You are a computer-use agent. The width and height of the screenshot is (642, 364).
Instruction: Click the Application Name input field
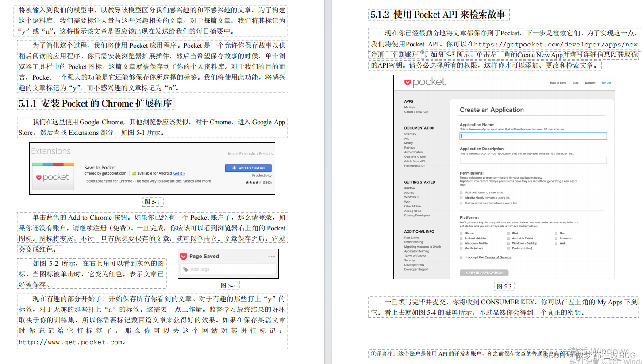pyautogui.click(x=533, y=136)
